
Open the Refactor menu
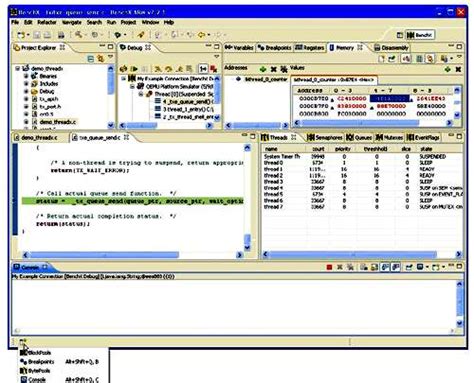[47, 22]
